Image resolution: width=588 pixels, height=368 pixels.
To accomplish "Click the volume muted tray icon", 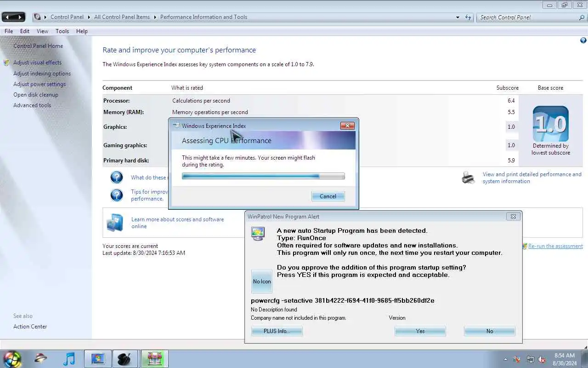I will [542, 359].
